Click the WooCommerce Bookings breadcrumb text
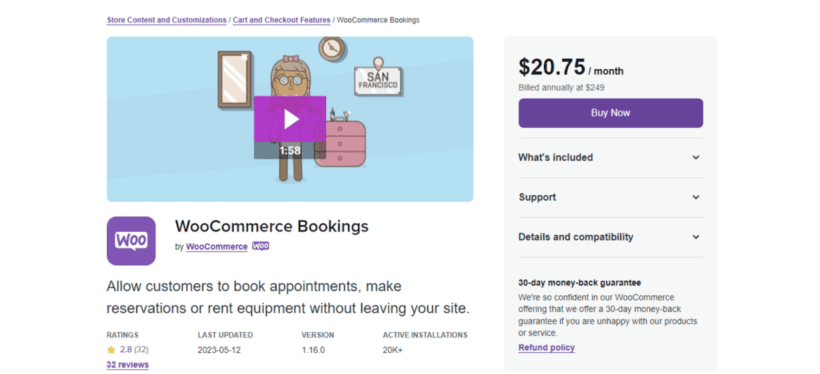 click(x=378, y=20)
